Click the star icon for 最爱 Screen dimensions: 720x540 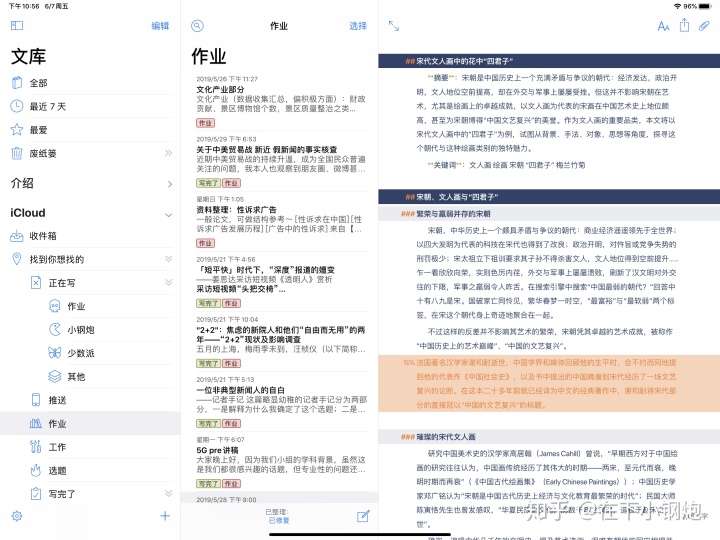(x=17, y=129)
